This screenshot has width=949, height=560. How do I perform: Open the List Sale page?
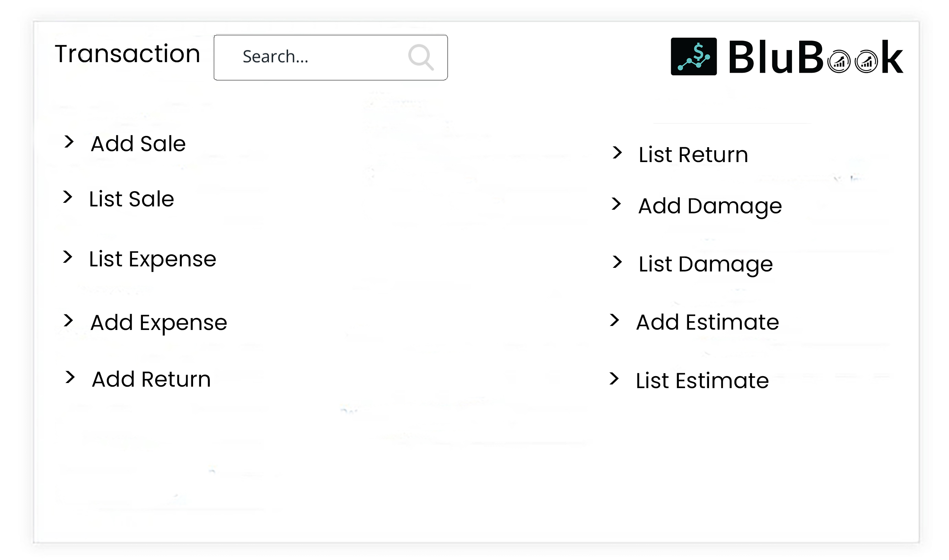pyautogui.click(x=131, y=199)
